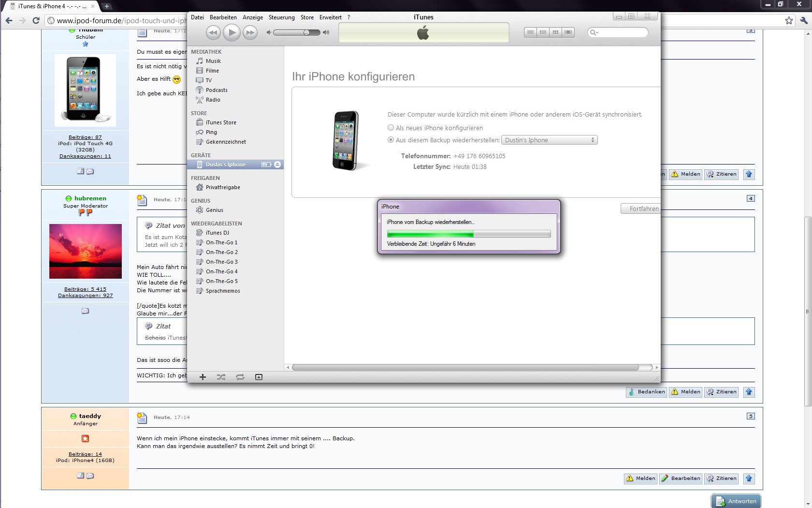Reload the browser page

tap(36, 20)
